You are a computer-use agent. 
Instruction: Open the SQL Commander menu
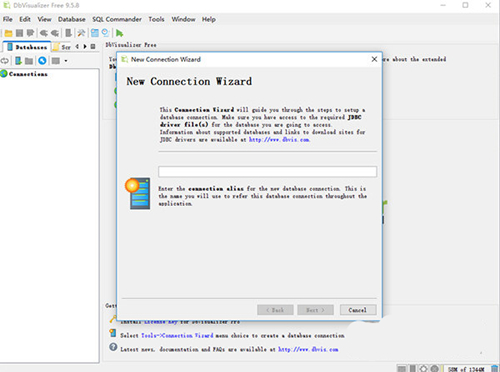(x=117, y=19)
